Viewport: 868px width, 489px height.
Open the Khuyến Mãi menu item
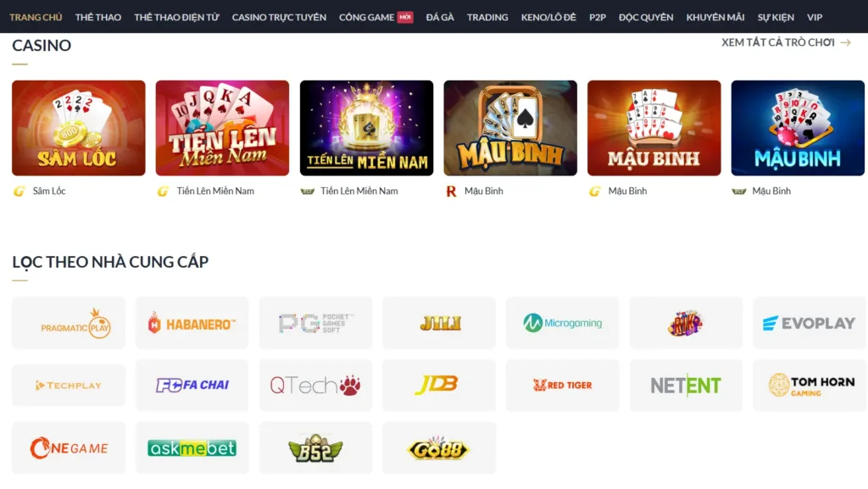pyautogui.click(x=715, y=17)
